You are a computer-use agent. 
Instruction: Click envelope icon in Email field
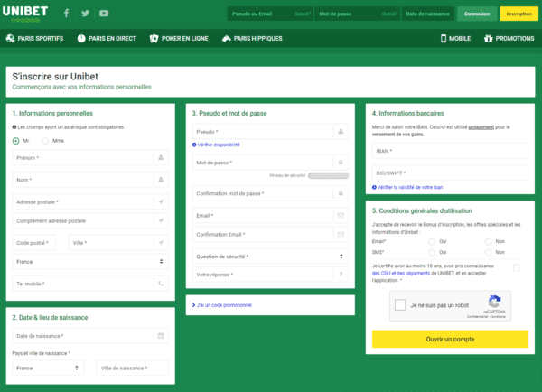(341, 215)
